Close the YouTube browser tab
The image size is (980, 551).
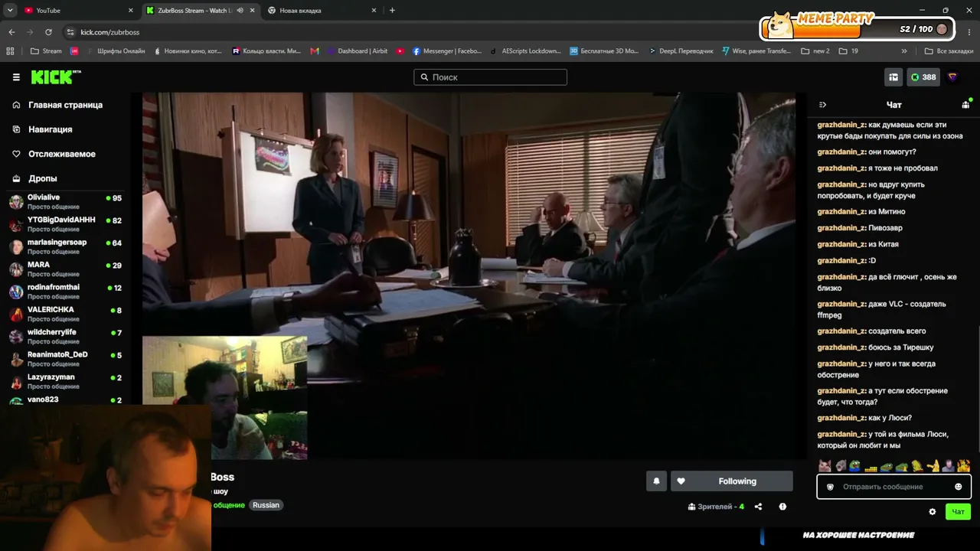(x=131, y=11)
